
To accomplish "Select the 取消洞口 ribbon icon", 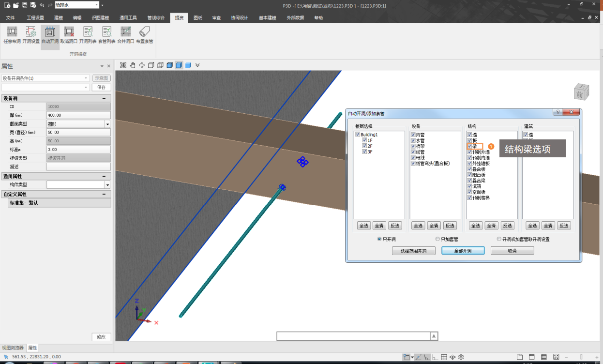I will tap(69, 32).
